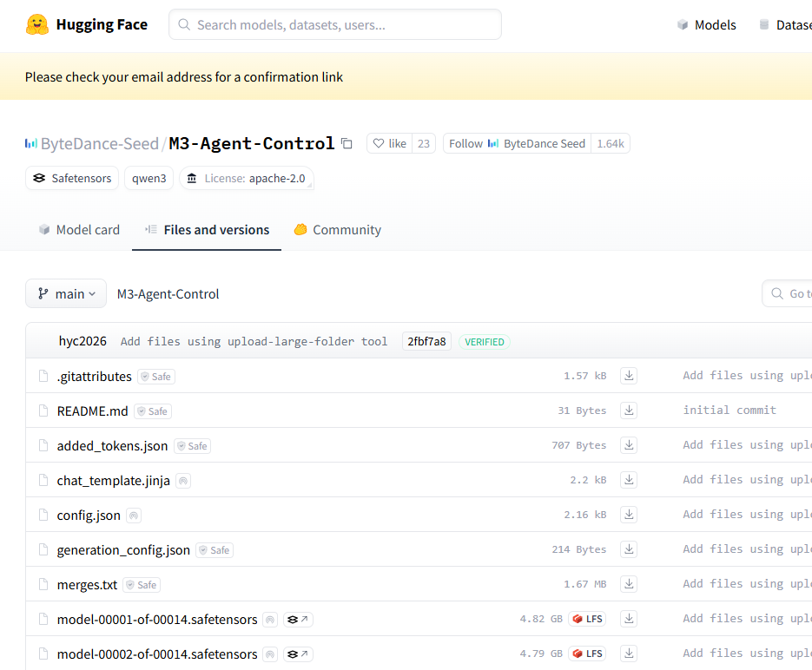The width and height of the screenshot is (812, 670).
Task: Open the ByteDance-Seed organization link
Action: [99, 144]
